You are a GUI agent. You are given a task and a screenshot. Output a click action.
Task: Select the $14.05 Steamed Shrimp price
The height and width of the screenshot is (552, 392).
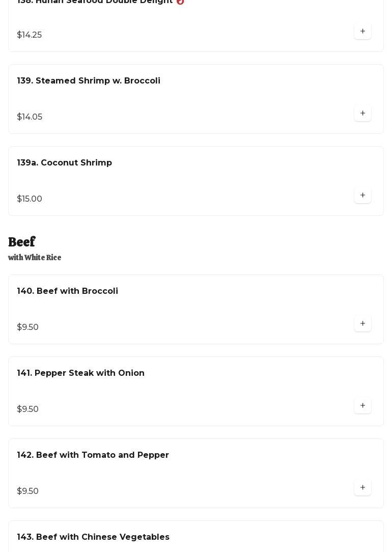pyautogui.click(x=30, y=117)
